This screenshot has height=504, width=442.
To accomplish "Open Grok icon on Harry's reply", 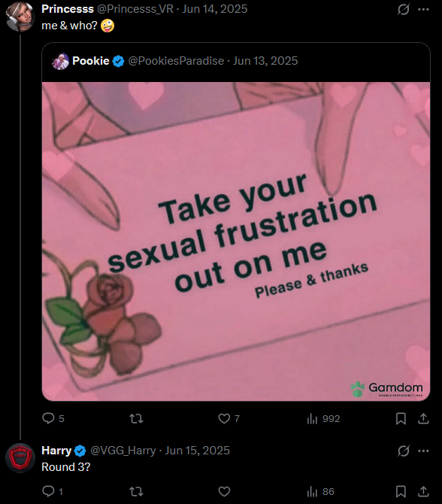I will [403, 451].
